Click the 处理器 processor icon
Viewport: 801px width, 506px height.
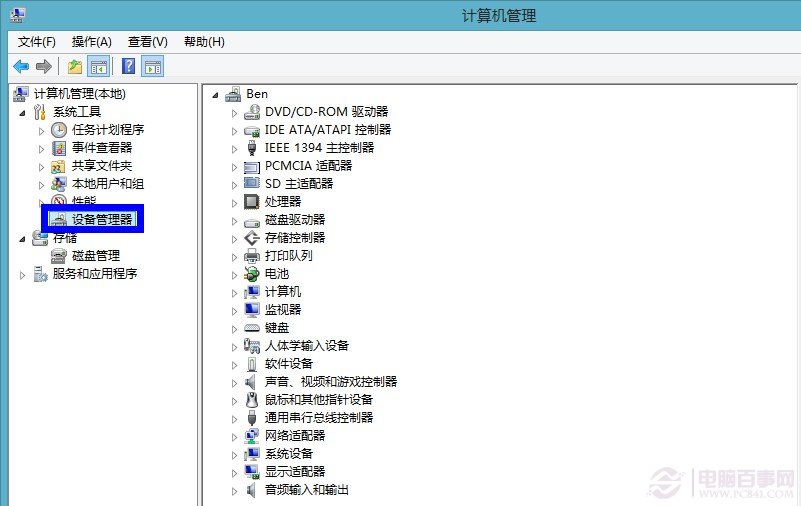(252, 202)
